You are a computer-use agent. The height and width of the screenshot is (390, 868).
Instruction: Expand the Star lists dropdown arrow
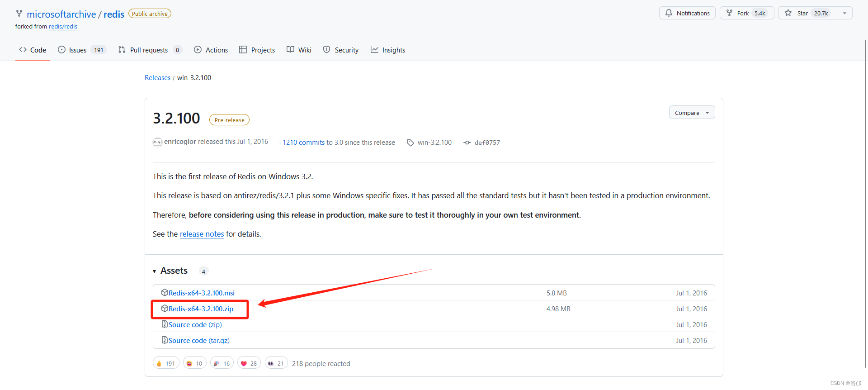pos(844,13)
